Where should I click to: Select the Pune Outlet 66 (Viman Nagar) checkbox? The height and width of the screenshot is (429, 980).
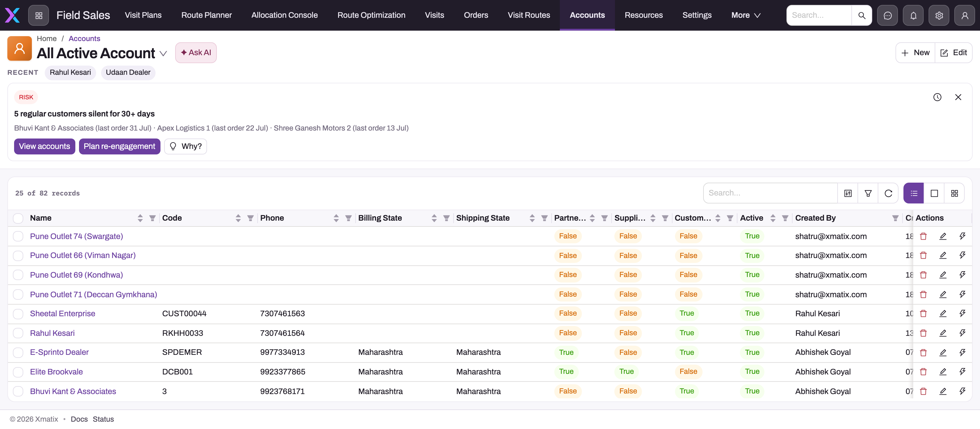18,256
